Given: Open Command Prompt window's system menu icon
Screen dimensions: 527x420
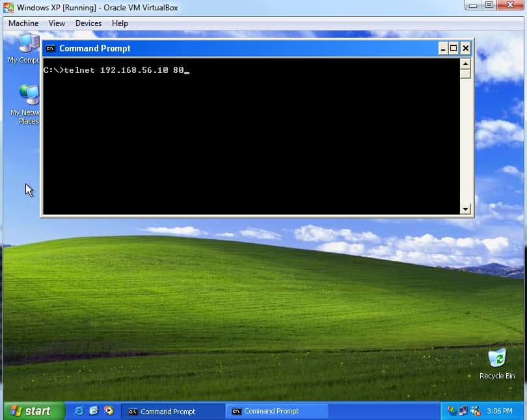Looking at the screenshot, I should 50,48.
